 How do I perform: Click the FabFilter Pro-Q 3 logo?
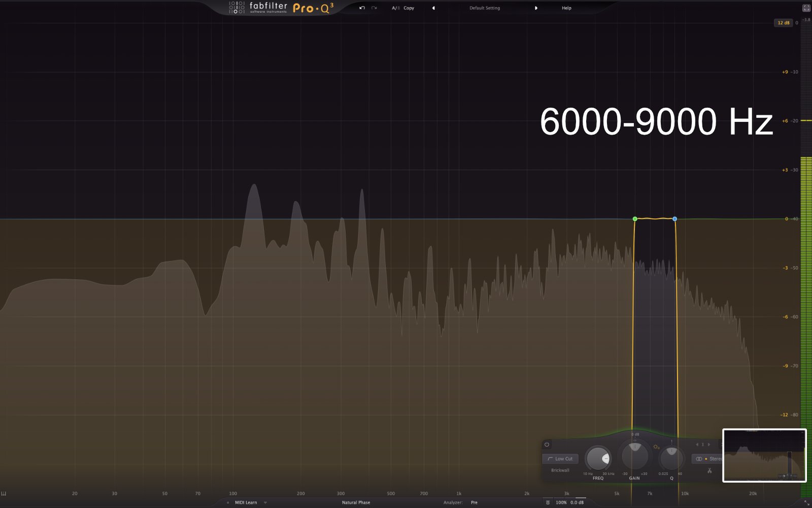(282, 8)
